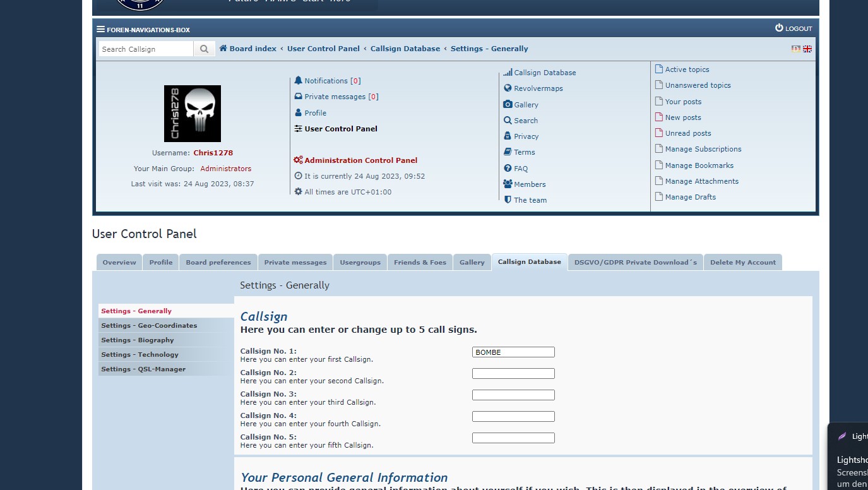Switch language with the German flag
The width and height of the screenshot is (868, 490).
pyautogui.click(x=796, y=49)
